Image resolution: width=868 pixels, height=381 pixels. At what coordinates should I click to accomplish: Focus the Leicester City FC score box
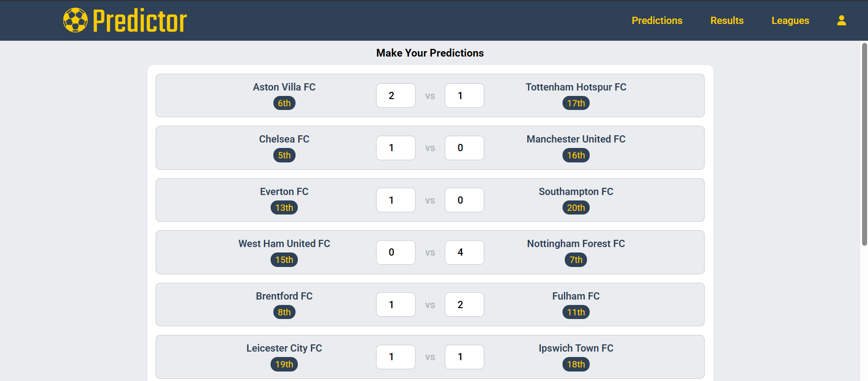(x=396, y=357)
